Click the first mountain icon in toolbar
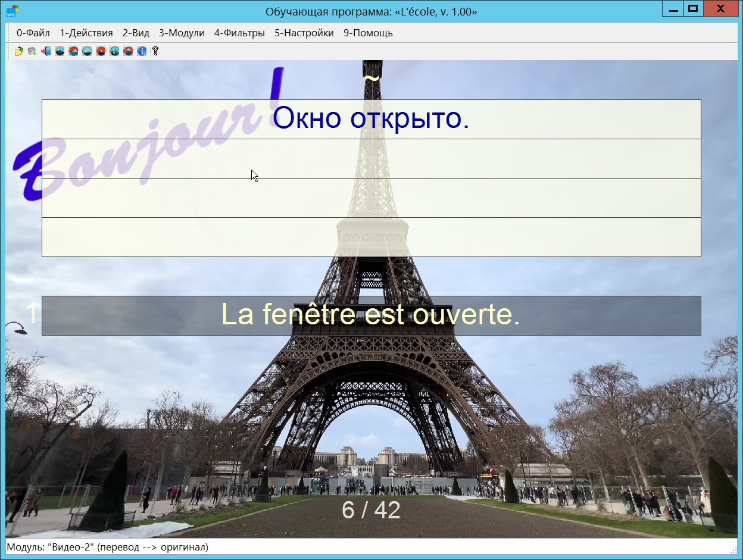Viewport: 743px width, 560px height. tap(60, 52)
